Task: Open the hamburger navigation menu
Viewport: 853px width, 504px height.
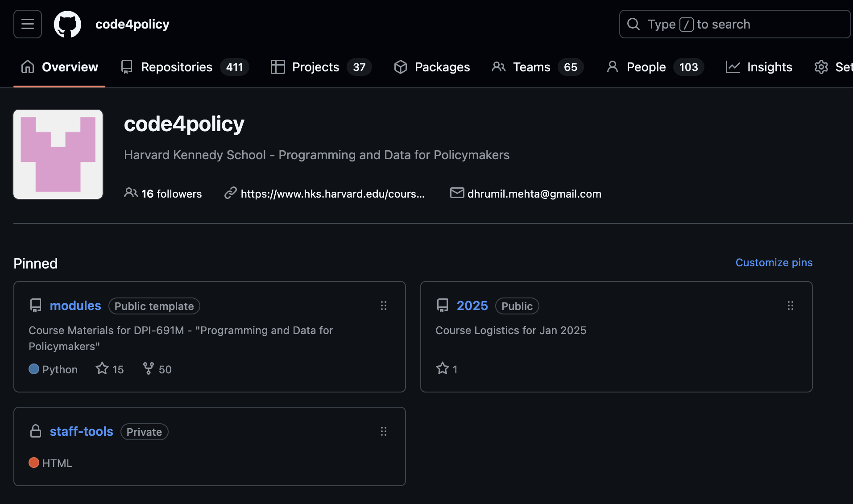Action: [x=28, y=24]
